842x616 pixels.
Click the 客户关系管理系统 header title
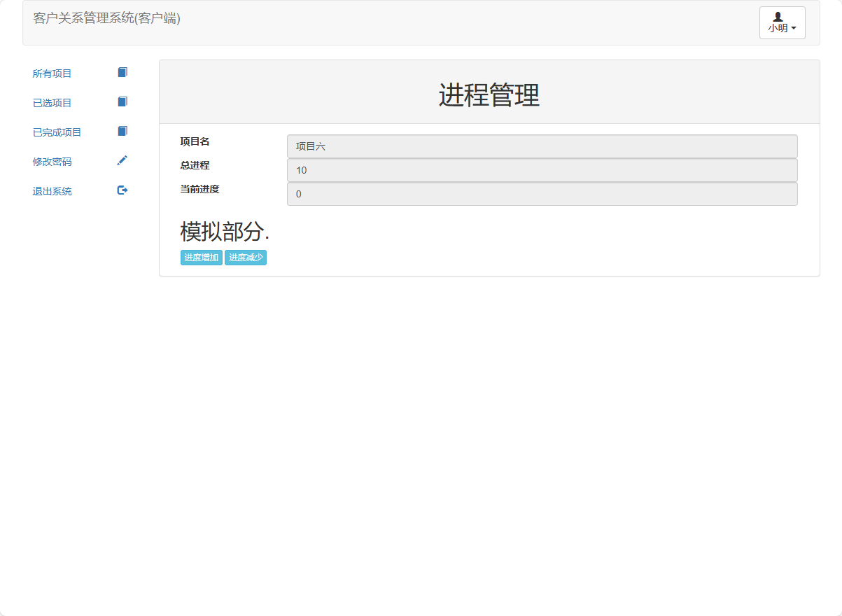pos(106,19)
